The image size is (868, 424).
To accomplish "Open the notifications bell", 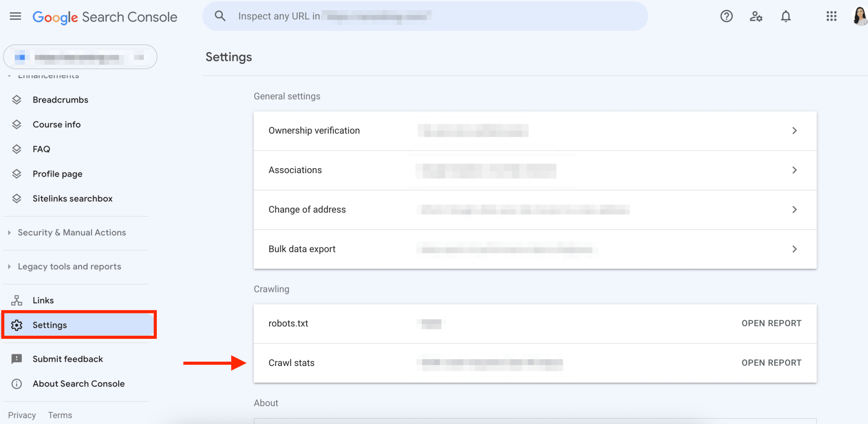I will tap(786, 16).
